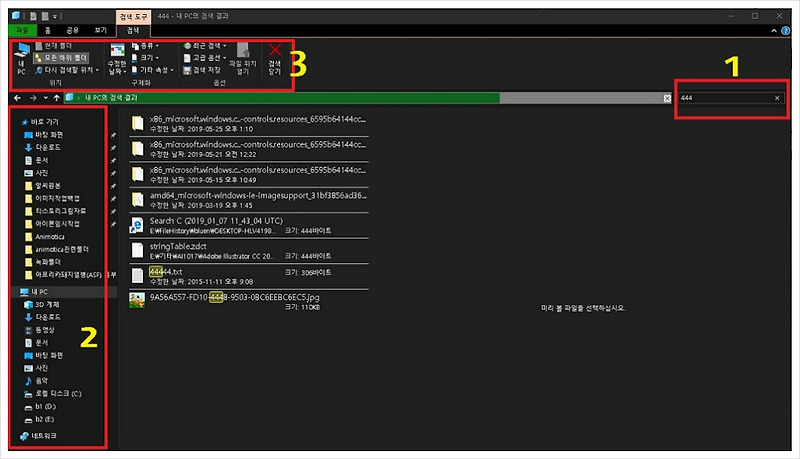This screenshot has width=800, height=459.
Task: Select 네트워크 in the navigation pane
Action: click(x=38, y=436)
